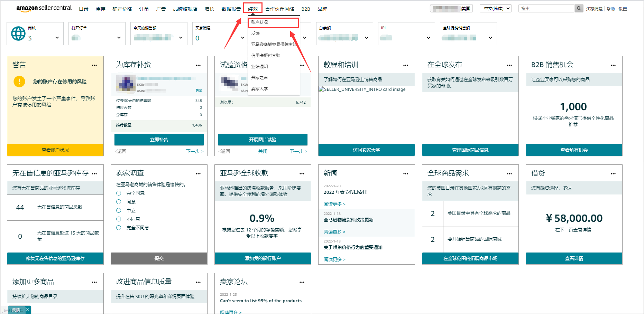The width and height of the screenshot is (644, 314).
Task: Click the Amazon Seller Central logo
Action: [44, 8]
